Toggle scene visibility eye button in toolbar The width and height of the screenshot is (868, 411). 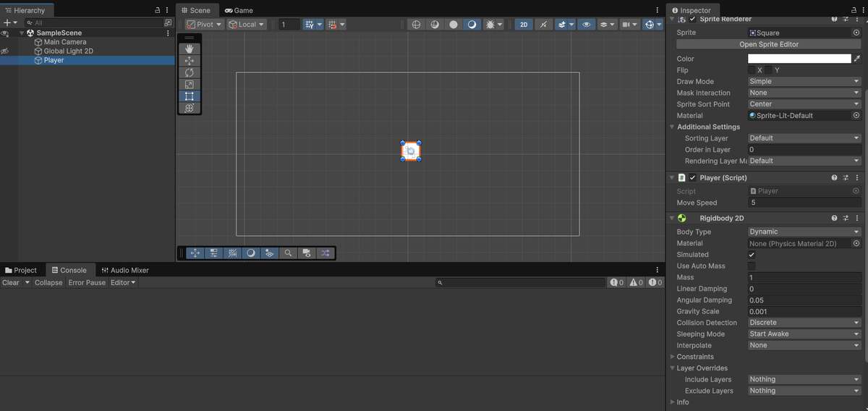(x=586, y=24)
